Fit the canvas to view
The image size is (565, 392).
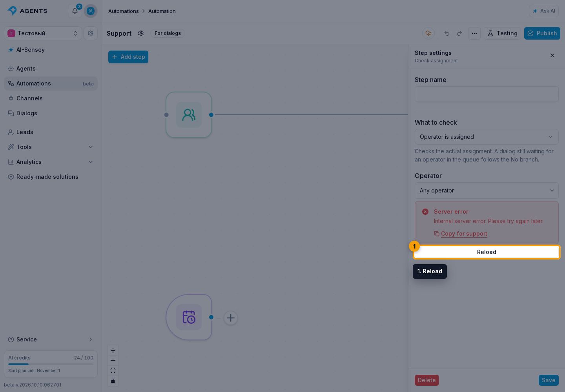[x=113, y=371]
